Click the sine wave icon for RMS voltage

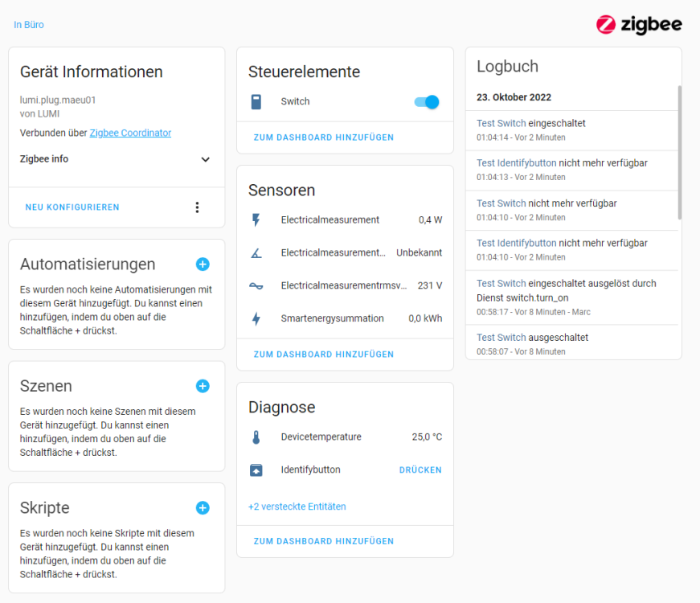point(256,286)
